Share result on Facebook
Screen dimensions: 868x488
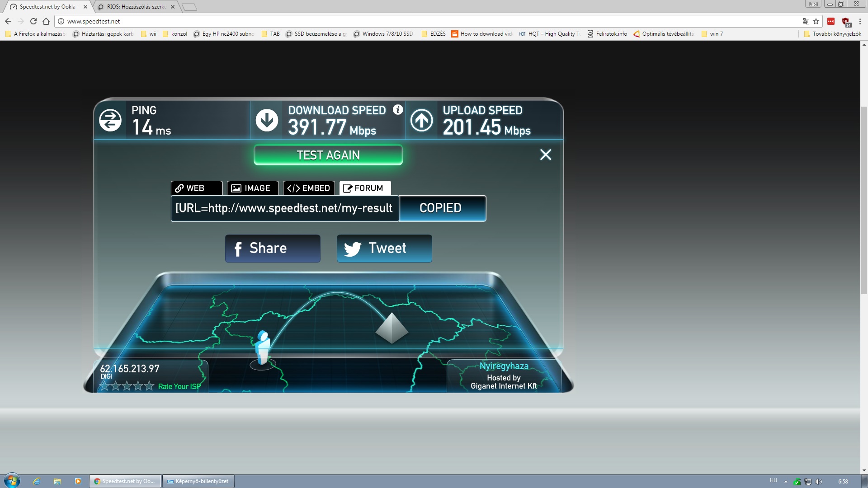(x=273, y=249)
